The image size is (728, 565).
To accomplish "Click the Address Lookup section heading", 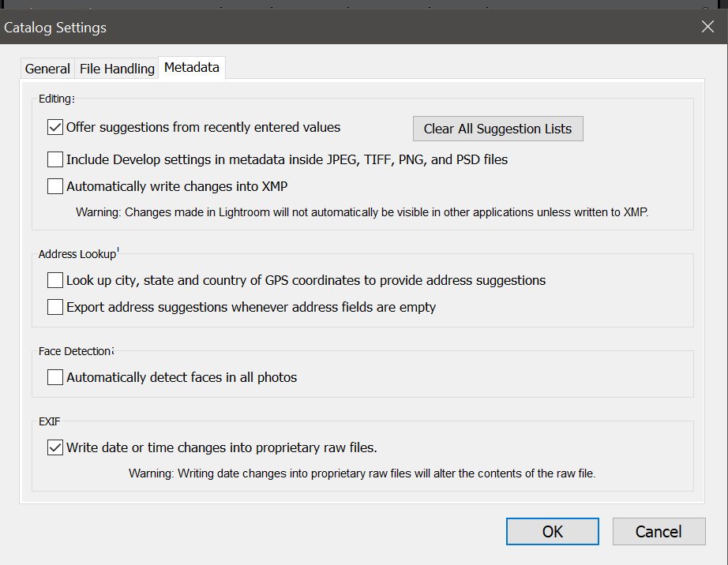I will tap(77, 254).
